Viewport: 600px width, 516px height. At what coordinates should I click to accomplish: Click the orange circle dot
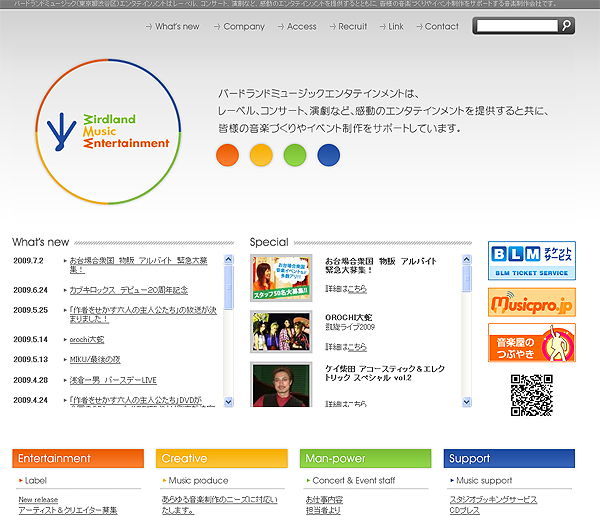point(227,155)
